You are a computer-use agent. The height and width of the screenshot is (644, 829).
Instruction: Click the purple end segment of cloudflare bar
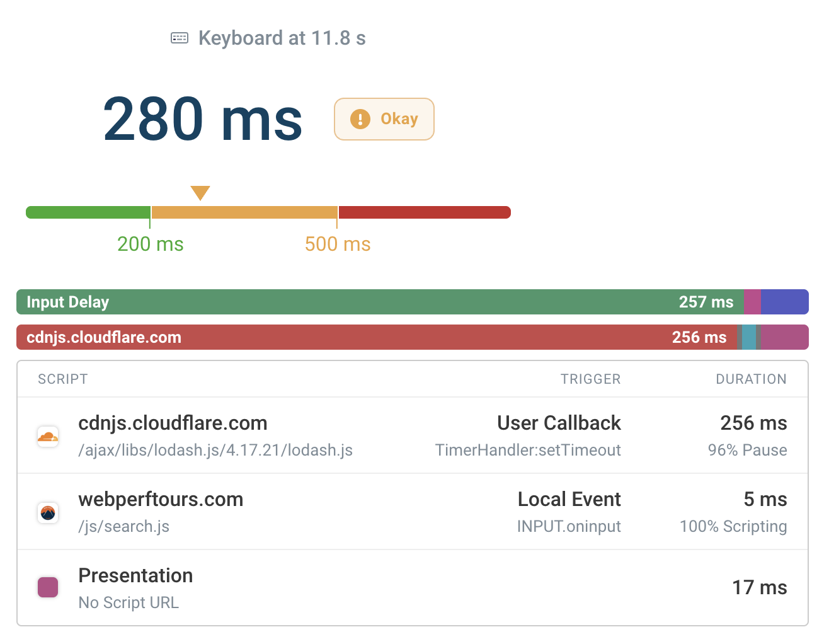click(785, 337)
